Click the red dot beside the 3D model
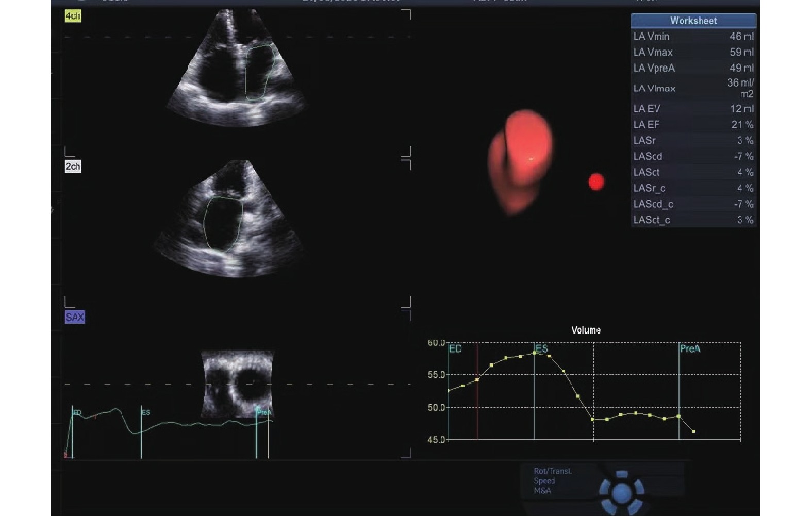 point(596,181)
